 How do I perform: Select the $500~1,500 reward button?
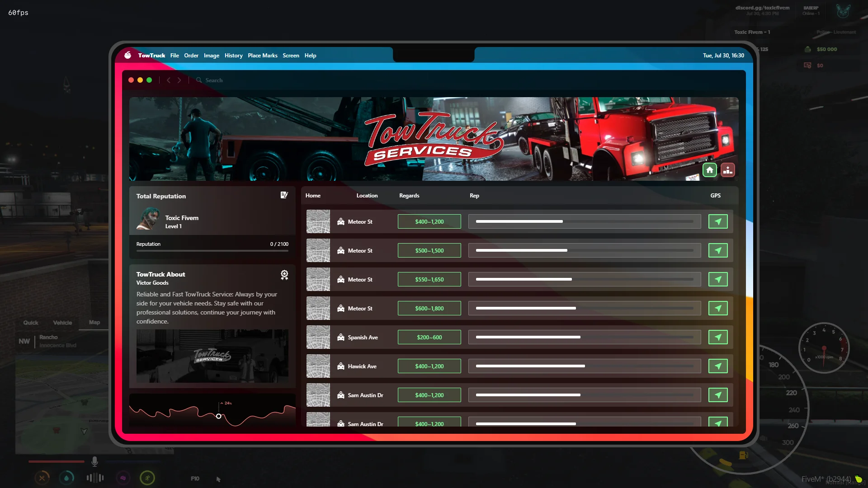coord(429,250)
